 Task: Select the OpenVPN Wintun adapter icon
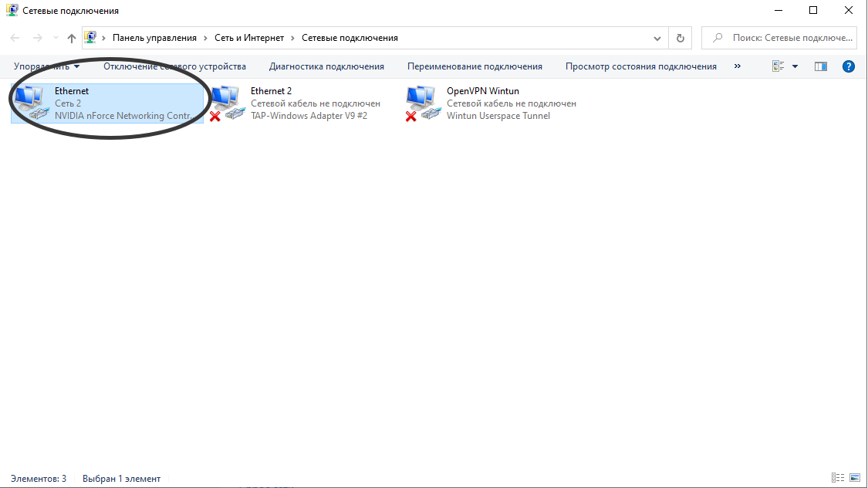tap(423, 103)
